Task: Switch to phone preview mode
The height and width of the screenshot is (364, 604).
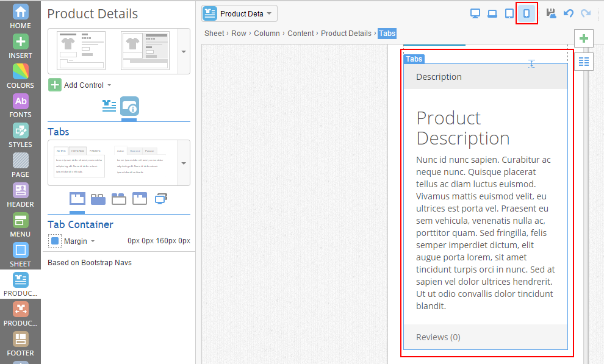Action: point(526,13)
